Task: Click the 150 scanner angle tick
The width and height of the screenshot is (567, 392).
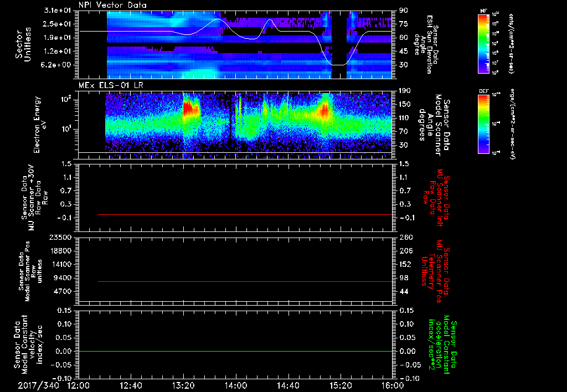Action: click(405, 105)
